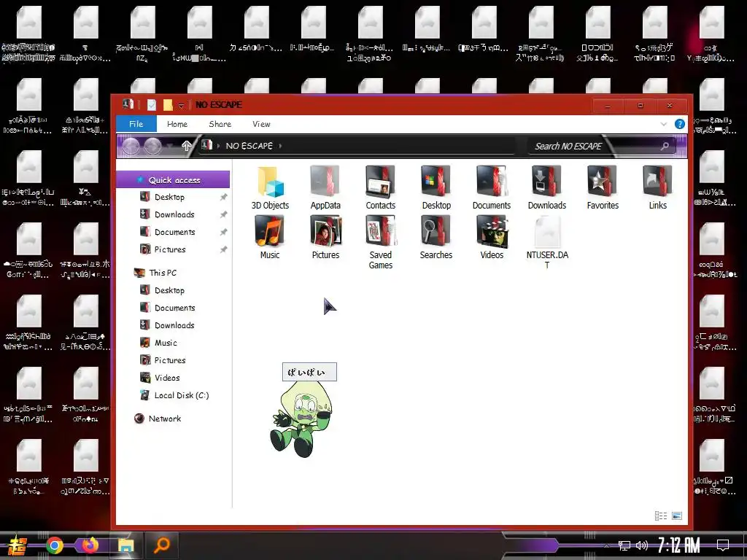Open the Downloads folder in file pane
Viewport: 747px width, 560px height.
coord(547,188)
